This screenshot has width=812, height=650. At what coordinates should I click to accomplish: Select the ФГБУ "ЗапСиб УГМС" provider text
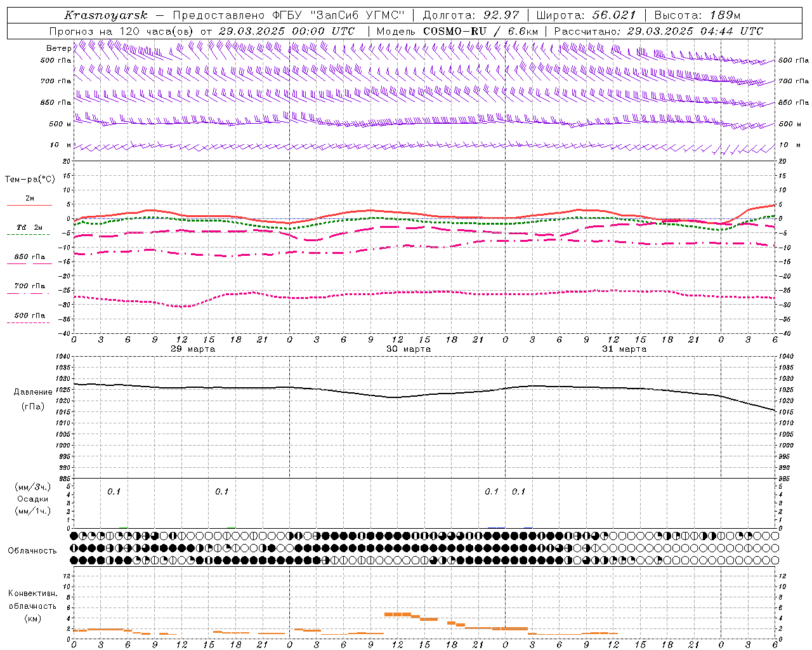338,15
